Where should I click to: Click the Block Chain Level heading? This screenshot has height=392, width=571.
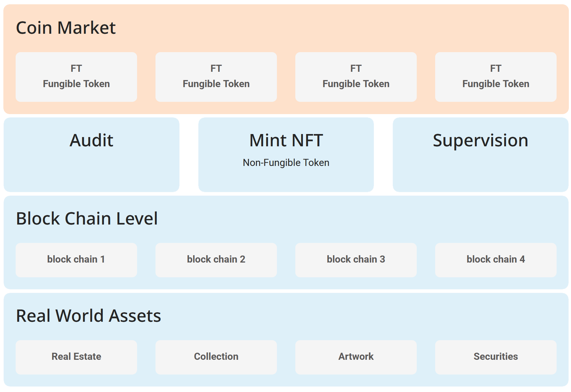click(87, 219)
